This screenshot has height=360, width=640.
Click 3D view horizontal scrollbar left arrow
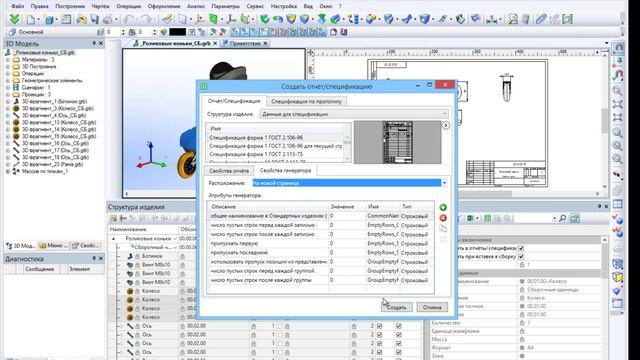click(x=127, y=194)
